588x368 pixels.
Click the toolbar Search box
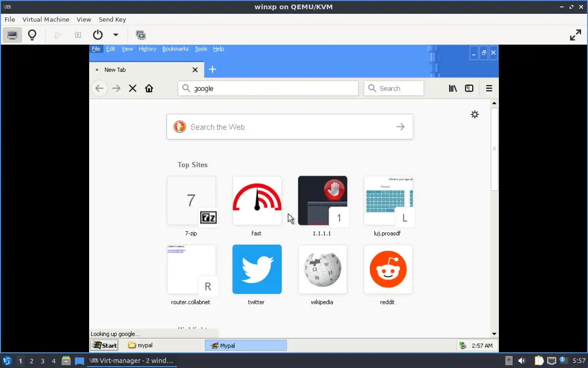(394, 88)
